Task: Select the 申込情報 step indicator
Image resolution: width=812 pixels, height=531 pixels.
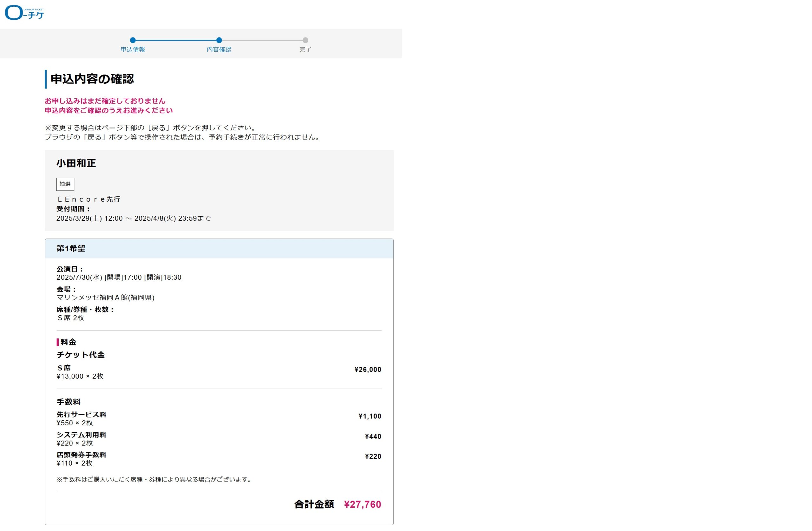Action: [x=133, y=45]
